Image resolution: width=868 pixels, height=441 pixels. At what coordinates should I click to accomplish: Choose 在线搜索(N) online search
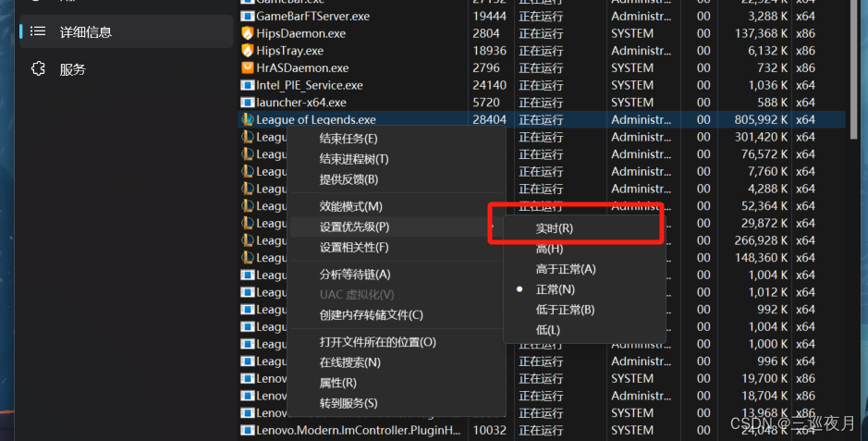coord(397,362)
